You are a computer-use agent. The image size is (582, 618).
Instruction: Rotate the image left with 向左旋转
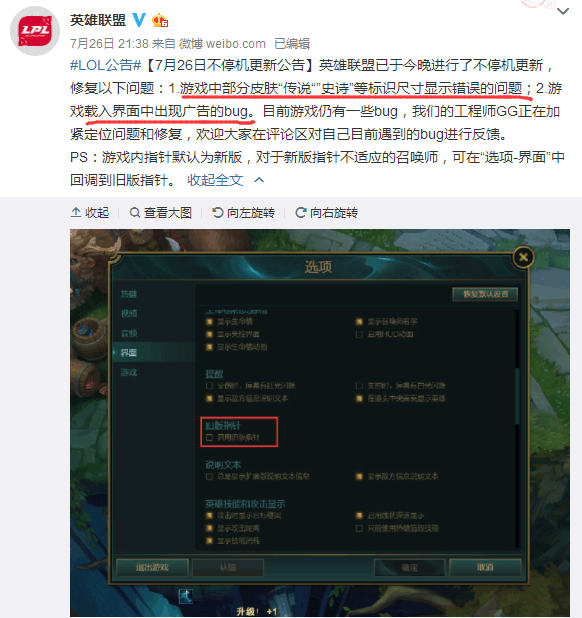[x=244, y=213]
